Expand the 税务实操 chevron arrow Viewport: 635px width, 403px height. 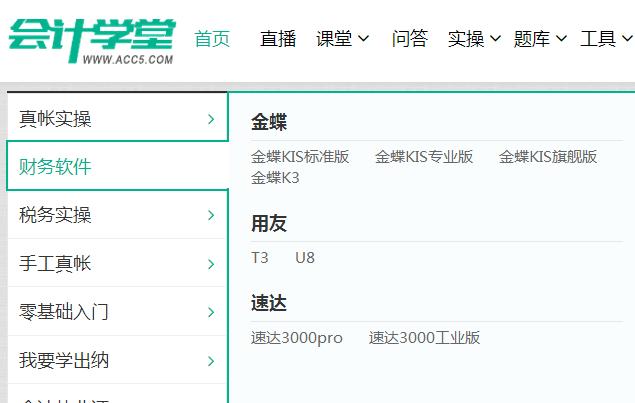click(x=211, y=215)
